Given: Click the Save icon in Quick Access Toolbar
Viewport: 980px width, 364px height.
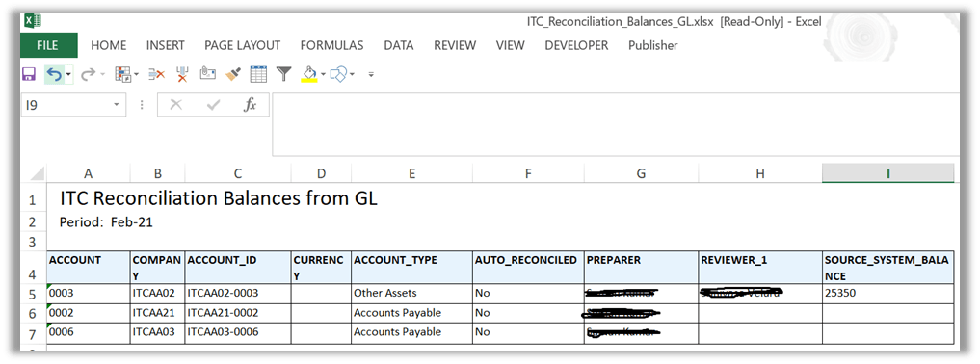Looking at the screenshot, I should click(x=29, y=75).
